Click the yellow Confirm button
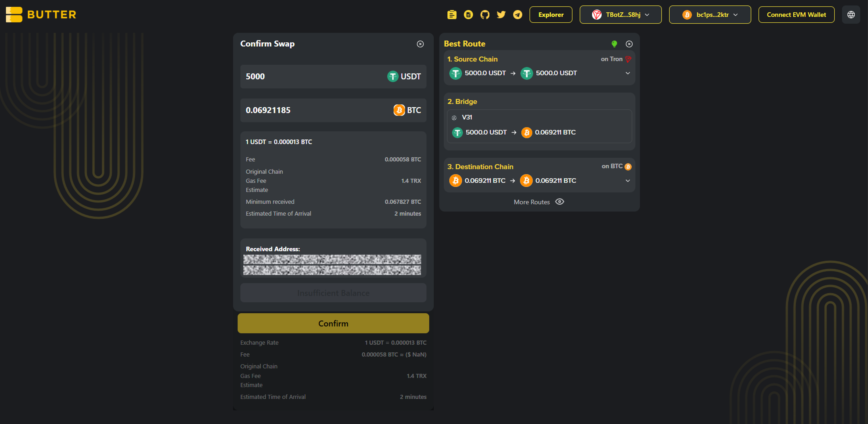Screen dimensions: 868x424 [333, 323]
